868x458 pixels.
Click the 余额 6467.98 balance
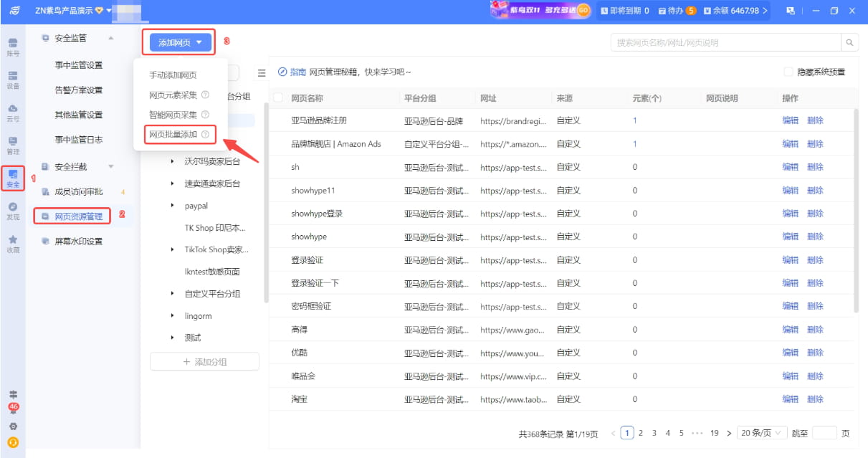735,11
